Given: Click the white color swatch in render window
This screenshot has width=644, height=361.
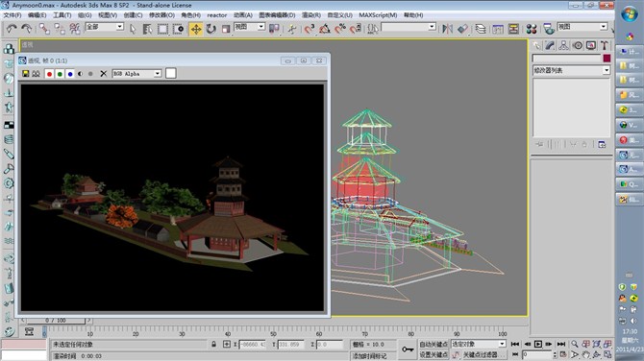Looking at the screenshot, I should 171,73.
